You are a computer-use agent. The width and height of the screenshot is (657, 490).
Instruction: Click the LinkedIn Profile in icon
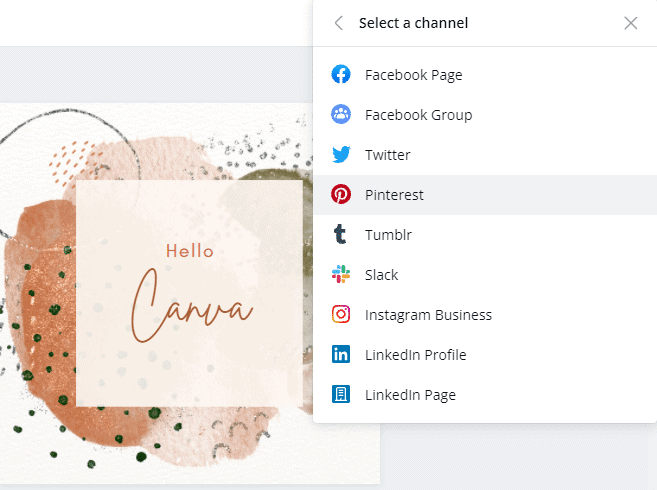[341, 354]
